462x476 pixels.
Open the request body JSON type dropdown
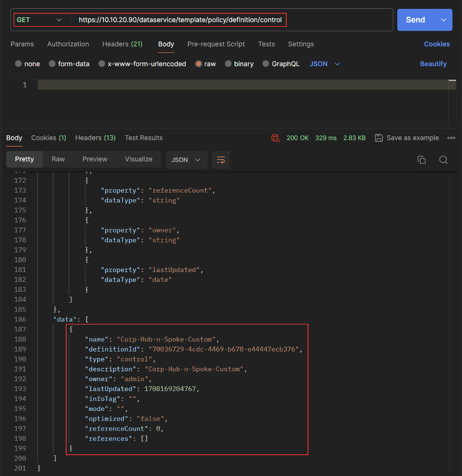pyautogui.click(x=325, y=64)
